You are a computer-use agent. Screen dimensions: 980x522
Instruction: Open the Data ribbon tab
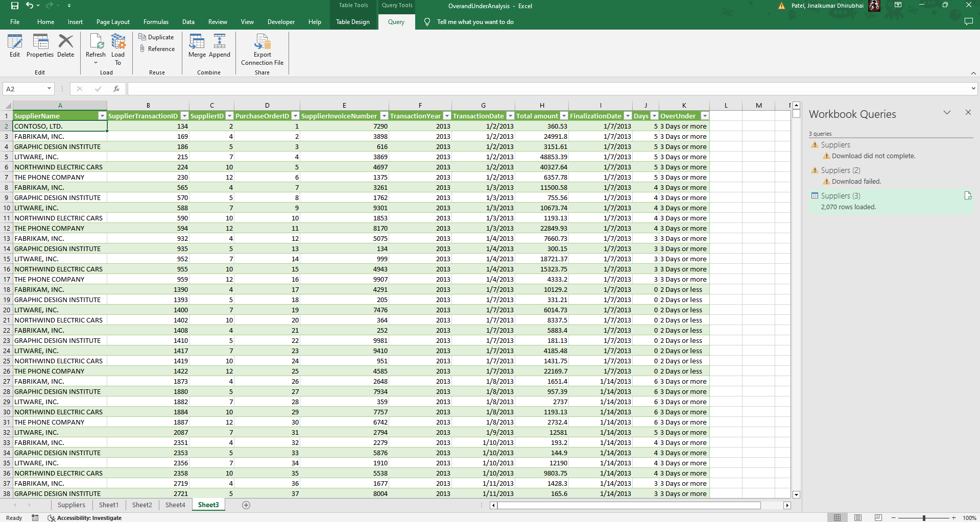(188, 22)
